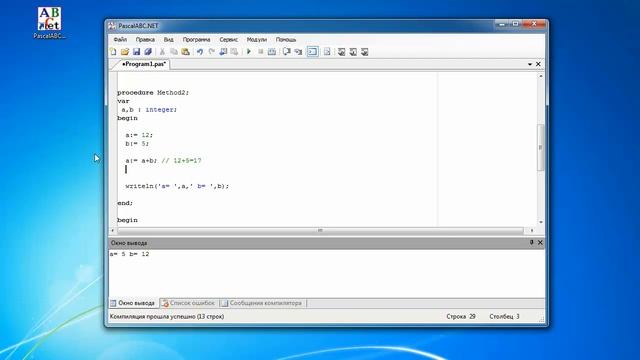Run the program with green arrow

[x=249, y=51]
